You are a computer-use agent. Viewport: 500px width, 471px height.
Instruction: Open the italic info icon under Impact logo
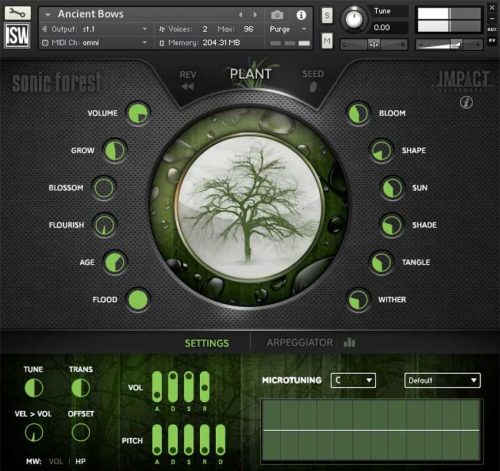466,102
